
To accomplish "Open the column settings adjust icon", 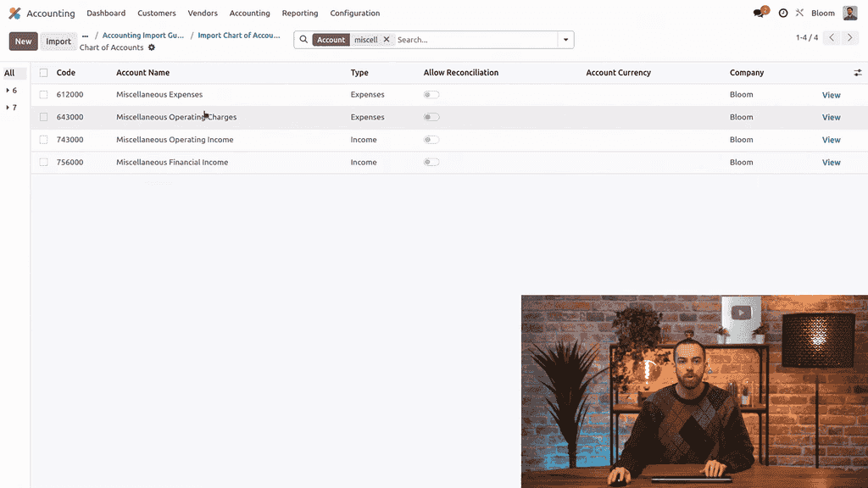I will 858,73.
